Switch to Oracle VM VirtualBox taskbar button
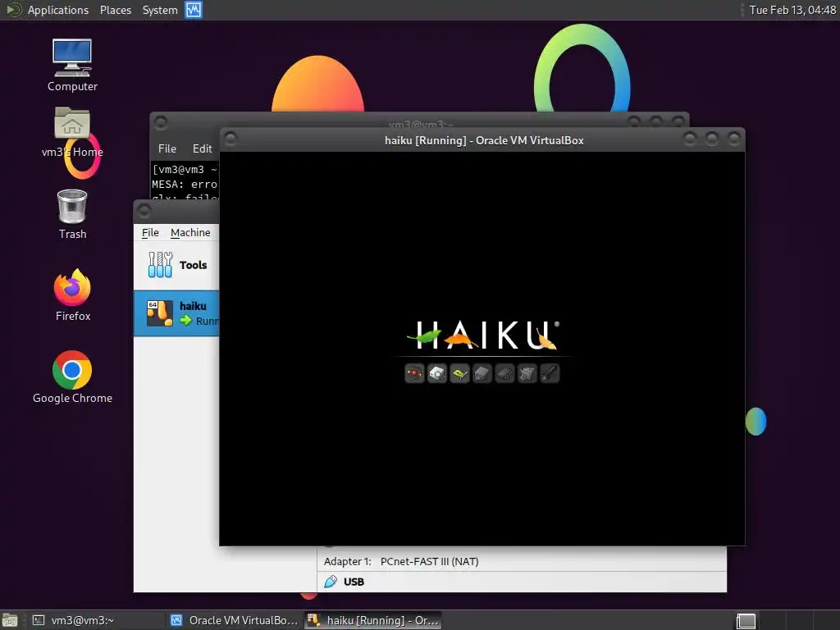Viewport: 840px width, 630px height. click(x=235, y=620)
